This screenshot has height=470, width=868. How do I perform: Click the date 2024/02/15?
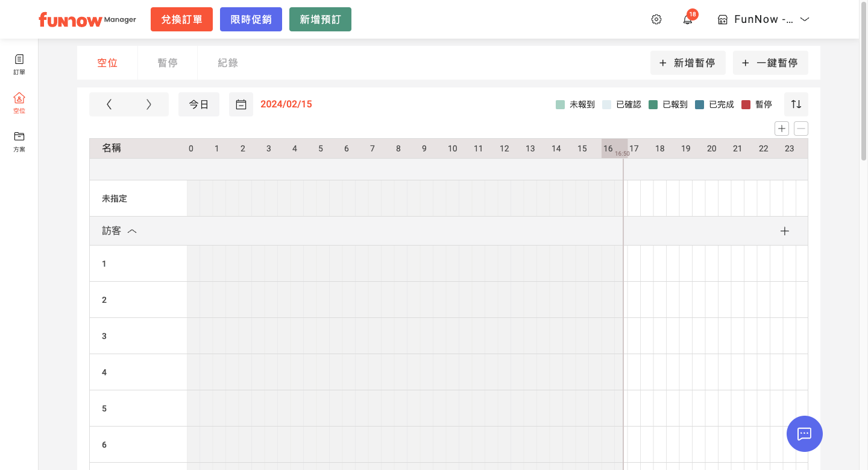pos(286,104)
